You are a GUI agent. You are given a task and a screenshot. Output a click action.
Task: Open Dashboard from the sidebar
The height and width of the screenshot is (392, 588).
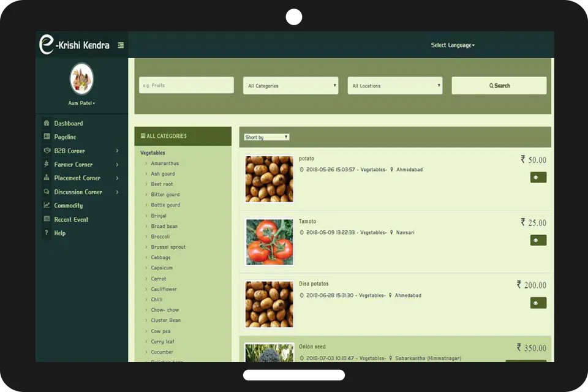(69, 123)
